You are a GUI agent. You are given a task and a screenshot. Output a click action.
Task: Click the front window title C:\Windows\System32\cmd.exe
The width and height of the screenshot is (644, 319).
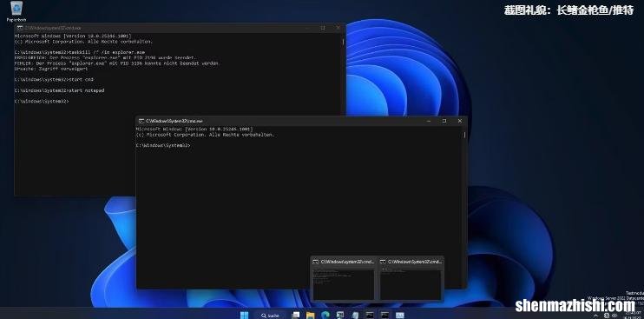pos(174,121)
